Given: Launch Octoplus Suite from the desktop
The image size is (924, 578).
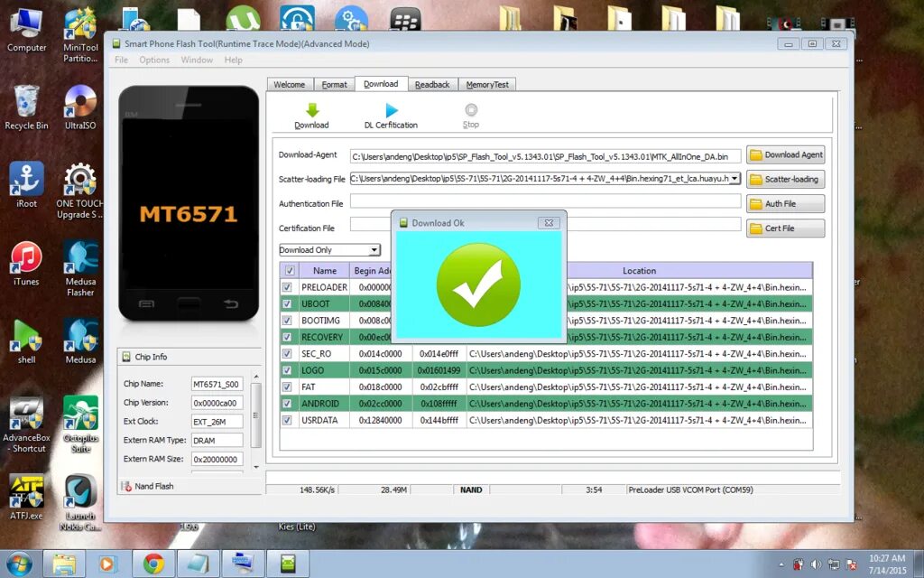Looking at the screenshot, I should (80, 424).
